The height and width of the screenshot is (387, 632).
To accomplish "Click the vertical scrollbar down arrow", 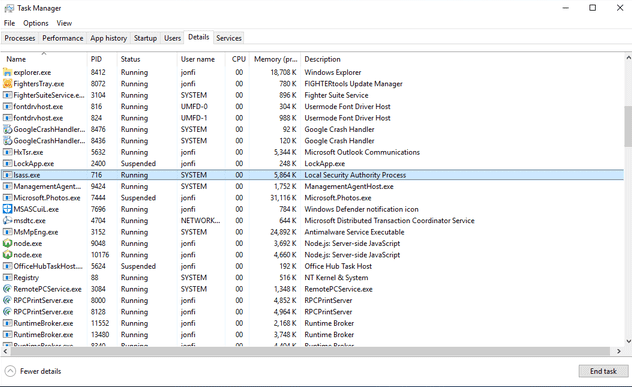I will click(628, 341).
